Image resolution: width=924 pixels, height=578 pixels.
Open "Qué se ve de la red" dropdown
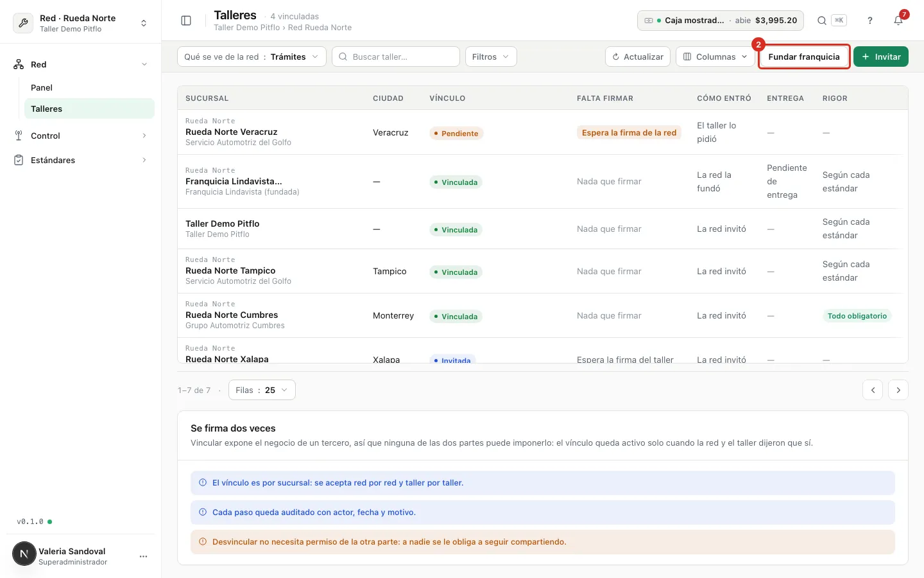(252, 57)
